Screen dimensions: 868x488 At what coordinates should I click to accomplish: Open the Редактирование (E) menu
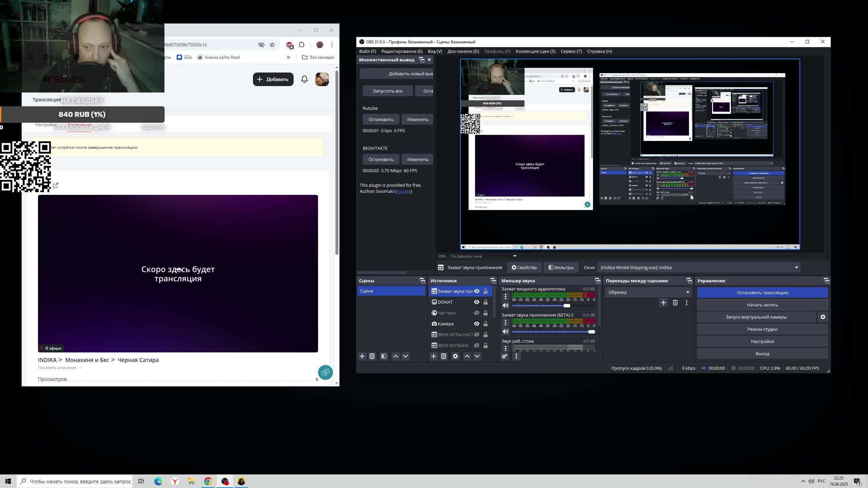pos(402,51)
